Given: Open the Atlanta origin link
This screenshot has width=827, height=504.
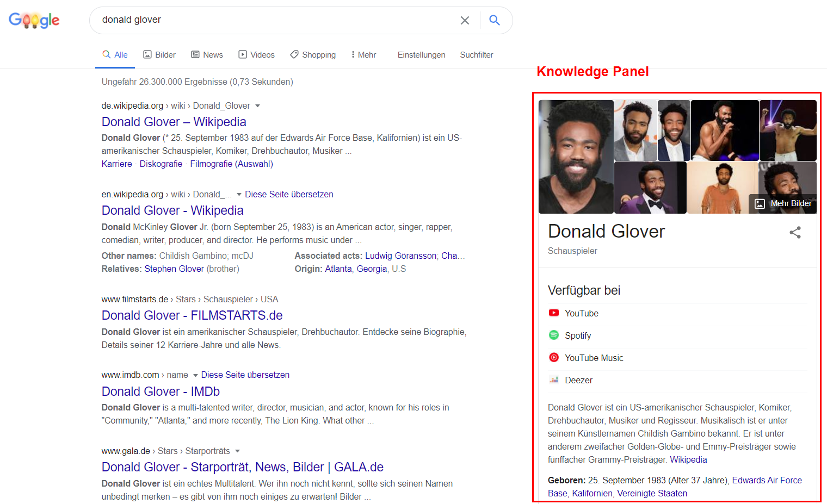Looking at the screenshot, I should point(338,269).
